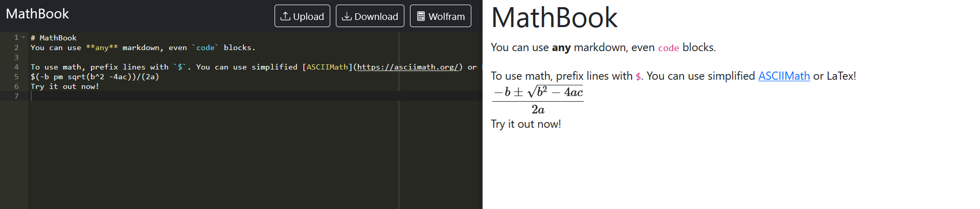Screen dimensions: 980x209
Task: Click the '`code`' text on editor line 2
Action: [205, 48]
